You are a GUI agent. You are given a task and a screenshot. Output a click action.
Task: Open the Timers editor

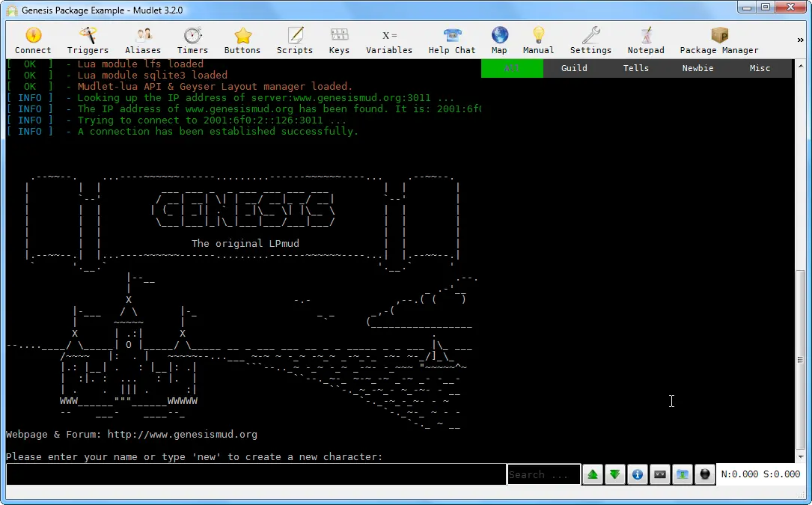pyautogui.click(x=192, y=41)
